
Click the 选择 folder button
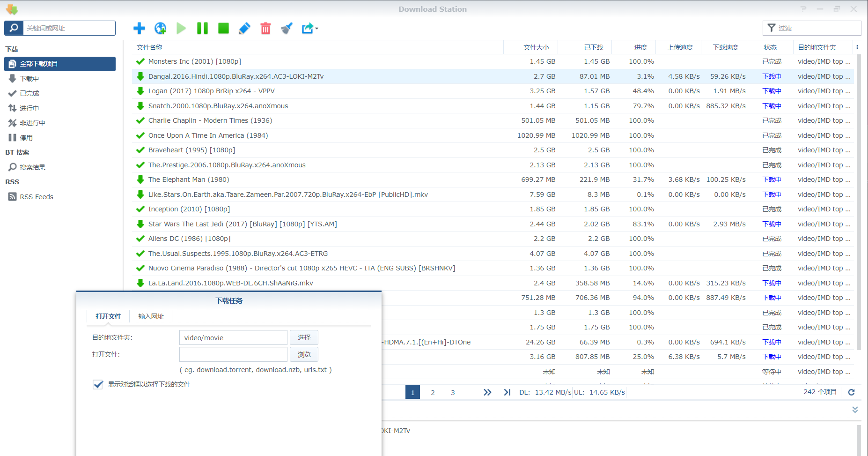tap(304, 337)
